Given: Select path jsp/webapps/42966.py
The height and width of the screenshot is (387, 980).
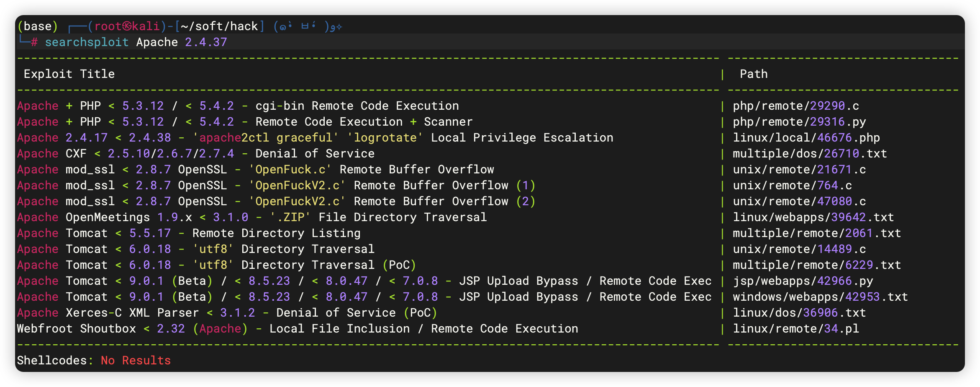Looking at the screenshot, I should (x=803, y=281).
